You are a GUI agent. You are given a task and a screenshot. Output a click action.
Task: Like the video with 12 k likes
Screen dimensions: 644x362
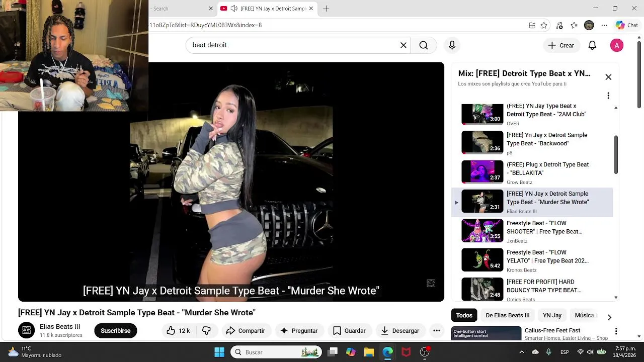click(x=178, y=330)
